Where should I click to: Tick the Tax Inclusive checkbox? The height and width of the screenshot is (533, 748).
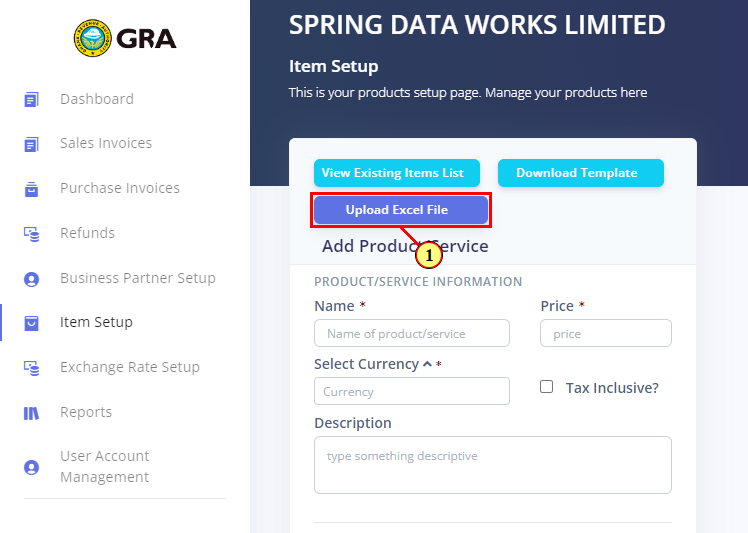[x=546, y=387]
